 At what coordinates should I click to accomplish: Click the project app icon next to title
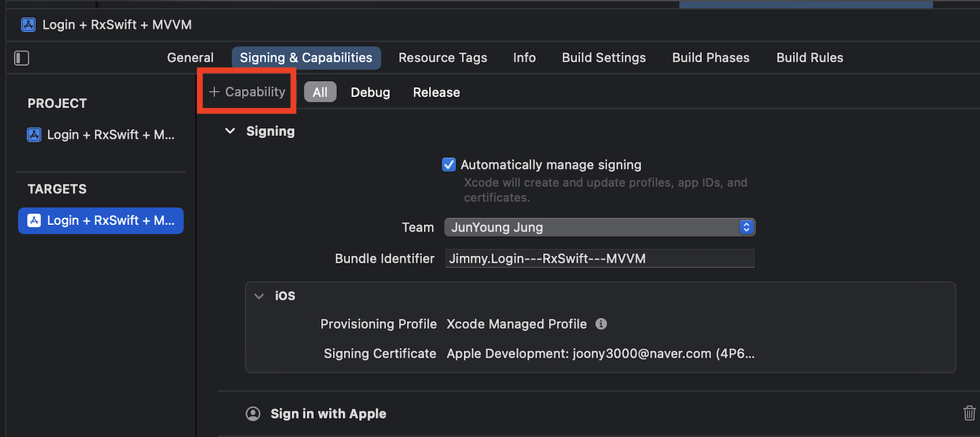click(27, 24)
